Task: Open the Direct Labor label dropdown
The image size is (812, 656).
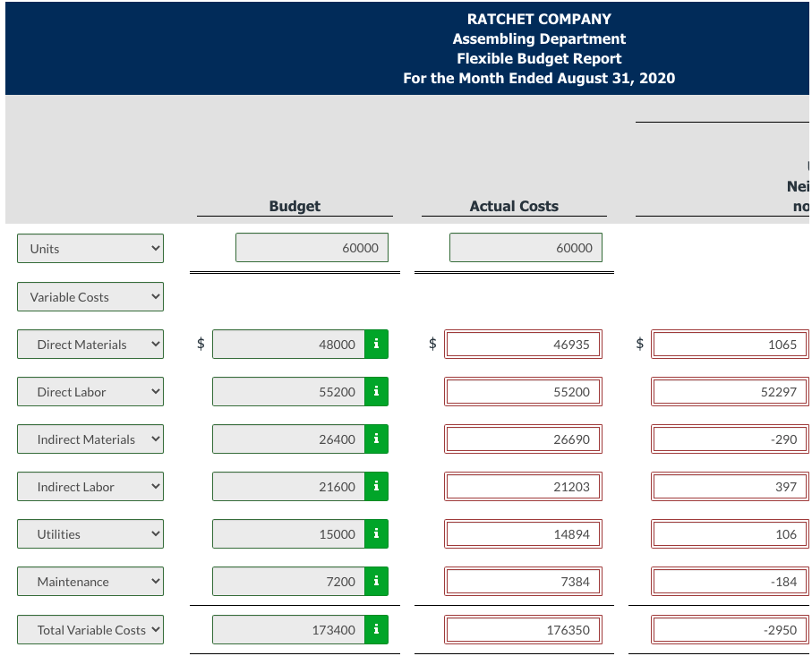Action: click(x=90, y=391)
